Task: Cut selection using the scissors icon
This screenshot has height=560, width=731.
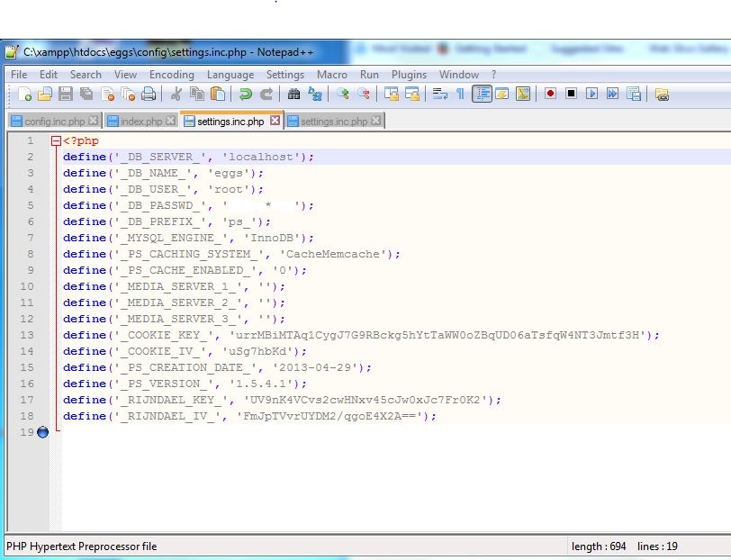Action: (176, 95)
